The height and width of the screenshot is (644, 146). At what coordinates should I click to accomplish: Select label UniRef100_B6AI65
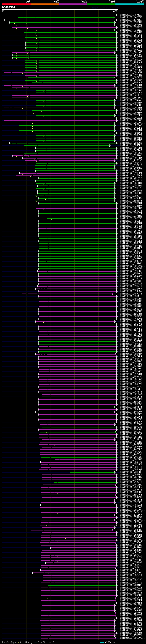[x=131, y=538]
